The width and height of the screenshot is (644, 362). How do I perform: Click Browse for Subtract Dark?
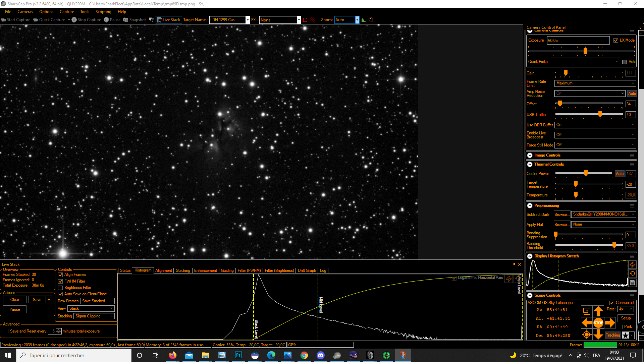pyautogui.click(x=562, y=215)
